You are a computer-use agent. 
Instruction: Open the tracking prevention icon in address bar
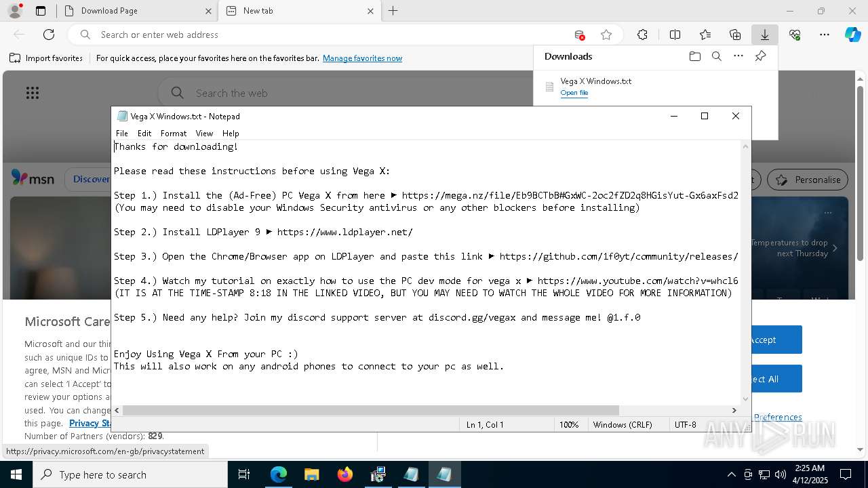(579, 35)
